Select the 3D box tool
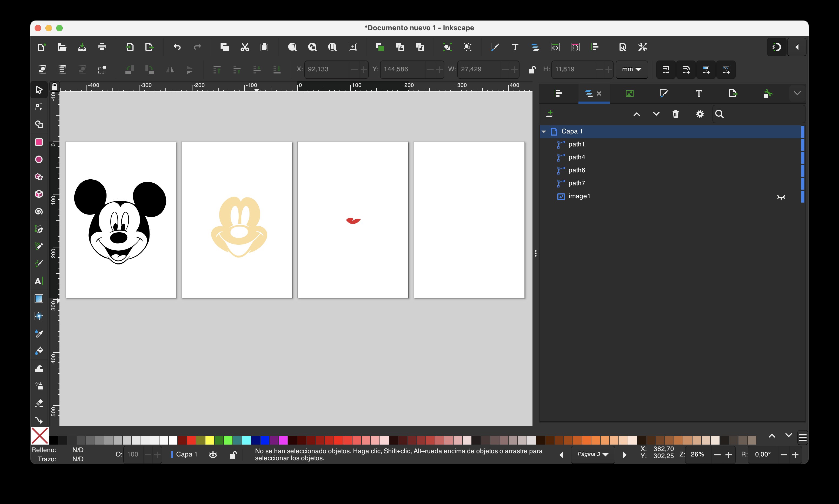This screenshot has width=839, height=504. pyautogui.click(x=39, y=194)
